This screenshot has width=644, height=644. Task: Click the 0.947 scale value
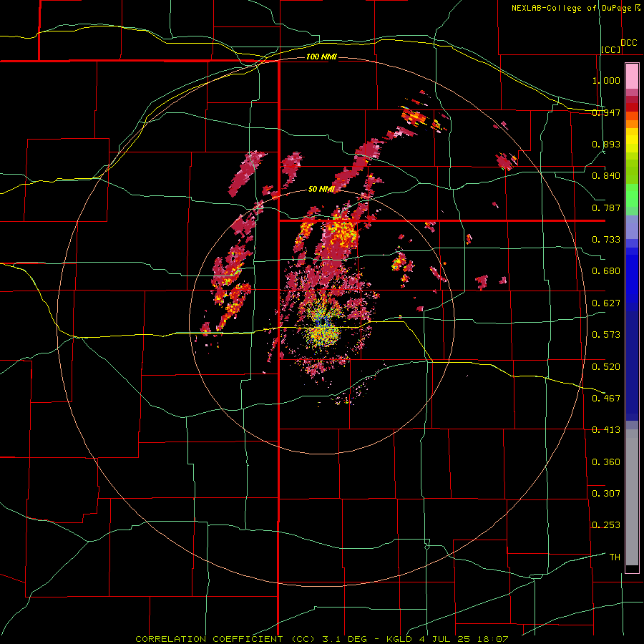pos(606,112)
